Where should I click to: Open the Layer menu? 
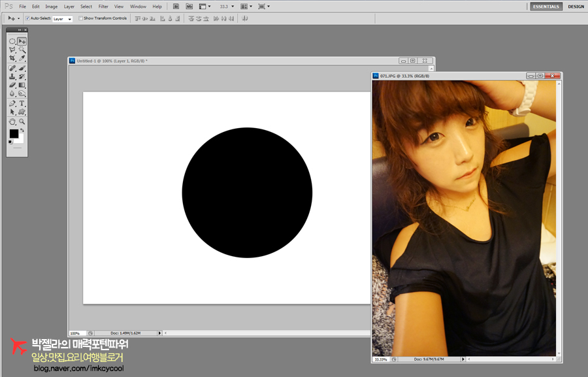[x=69, y=7]
